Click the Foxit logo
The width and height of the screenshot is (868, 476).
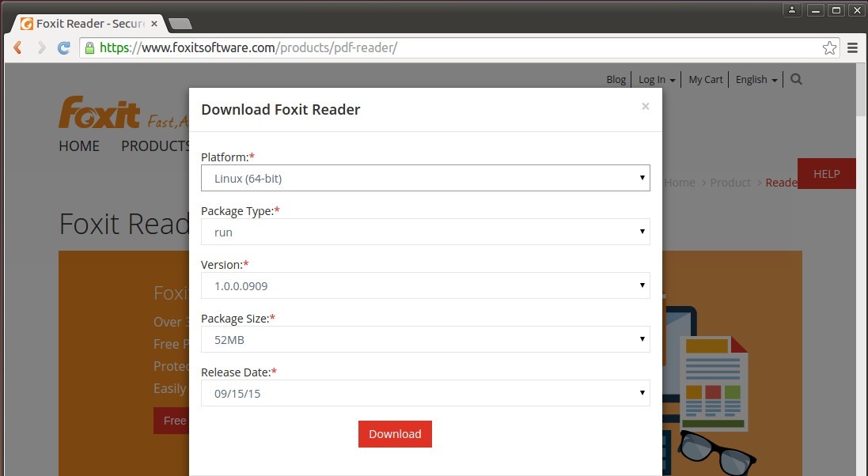100,112
